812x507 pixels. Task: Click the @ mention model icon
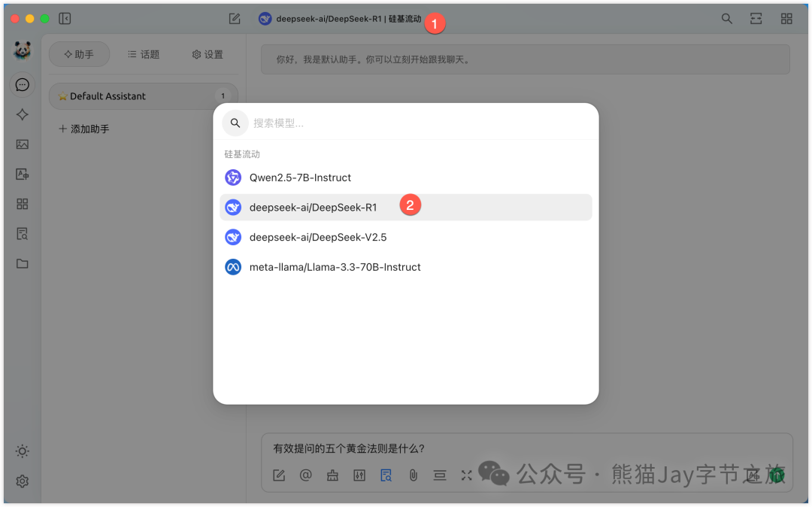tap(305, 475)
